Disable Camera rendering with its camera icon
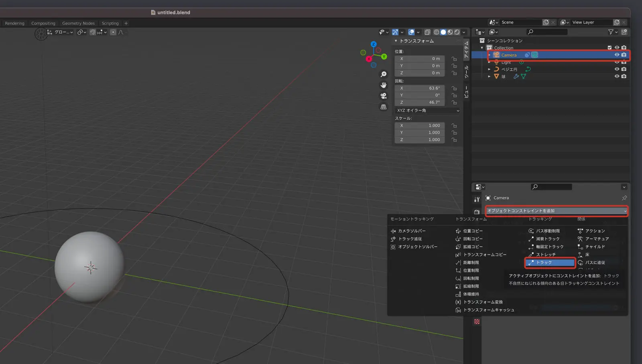 pos(624,55)
